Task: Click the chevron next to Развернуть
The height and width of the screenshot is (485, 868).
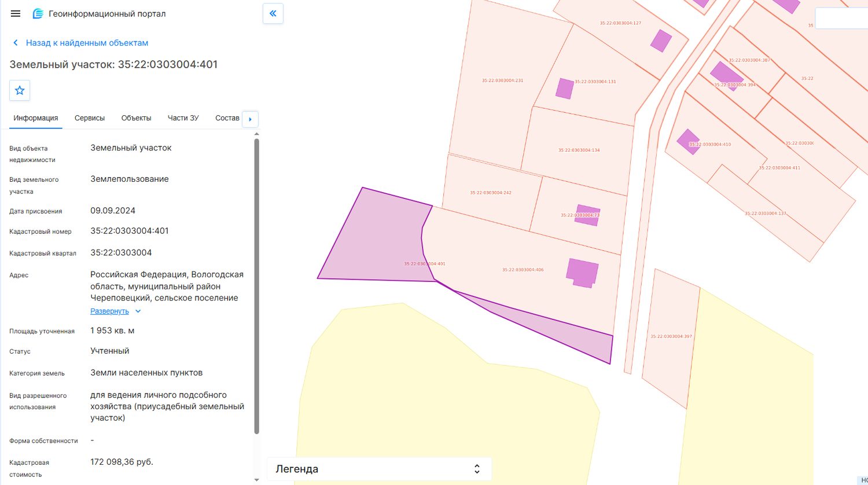Action: click(x=138, y=311)
